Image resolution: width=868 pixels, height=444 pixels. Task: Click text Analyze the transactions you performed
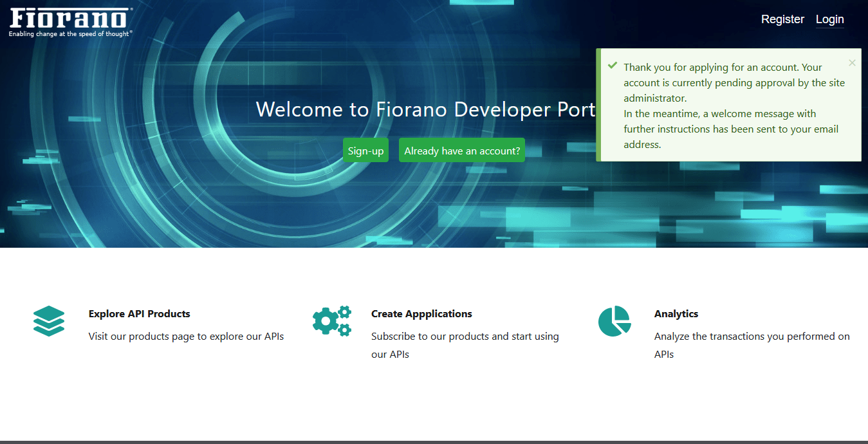[x=752, y=345]
